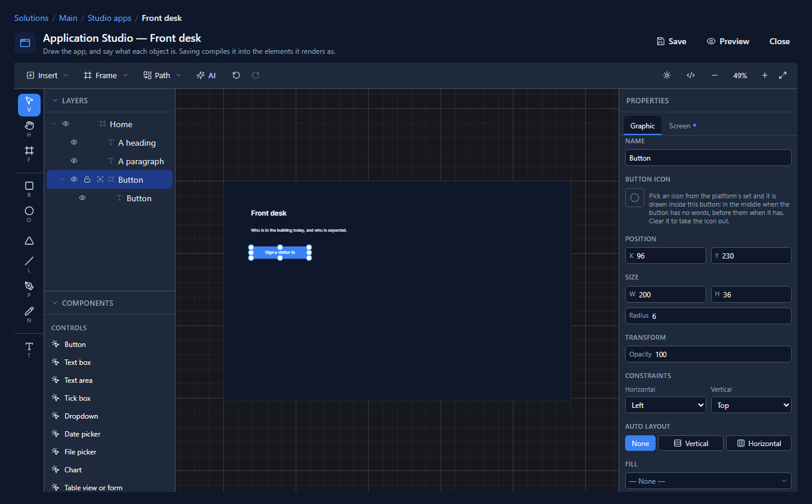Open the Insert dropdown
Viewport: 812px width, 504px height.
(x=48, y=75)
